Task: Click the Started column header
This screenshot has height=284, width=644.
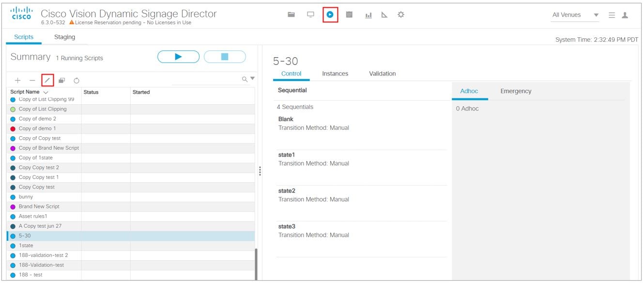Action: (x=141, y=92)
